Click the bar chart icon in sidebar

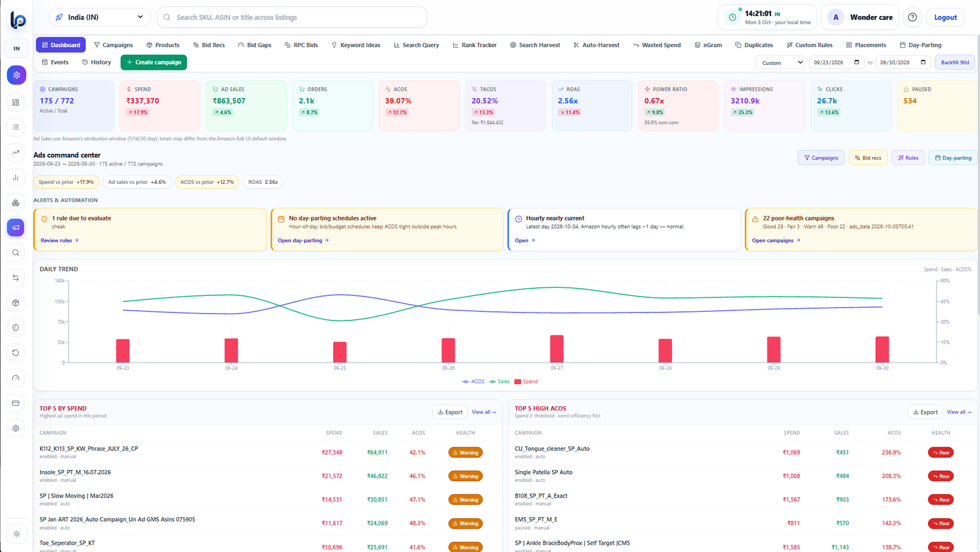point(16,178)
